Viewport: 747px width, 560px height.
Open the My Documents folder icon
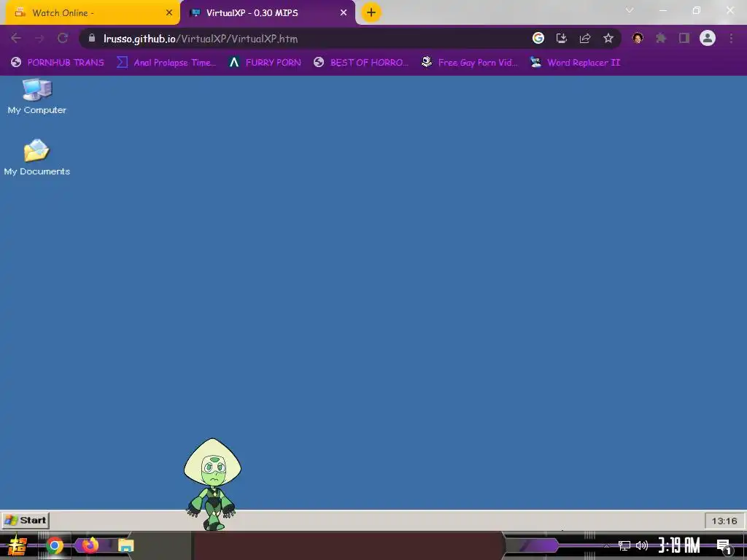pyautogui.click(x=36, y=157)
